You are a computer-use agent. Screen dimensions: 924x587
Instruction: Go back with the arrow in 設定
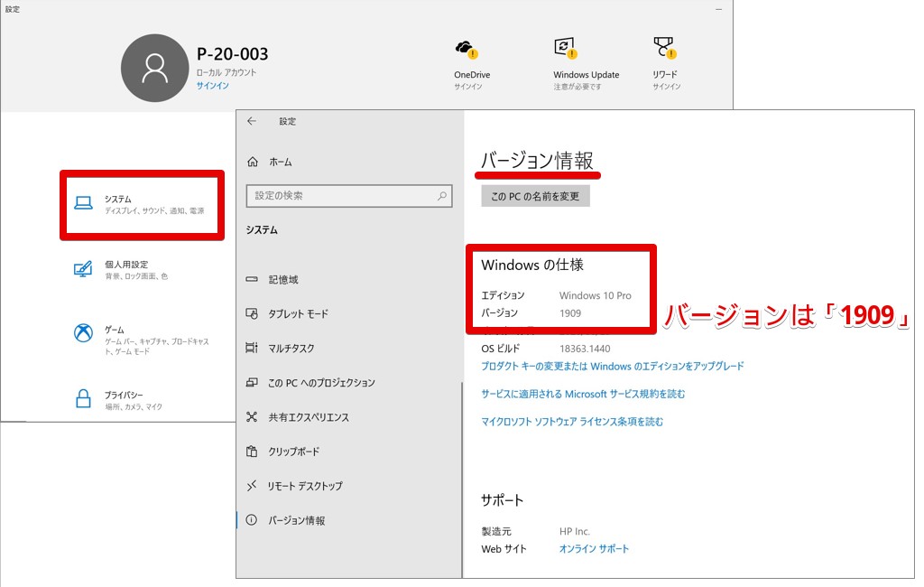pyautogui.click(x=253, y=121)
